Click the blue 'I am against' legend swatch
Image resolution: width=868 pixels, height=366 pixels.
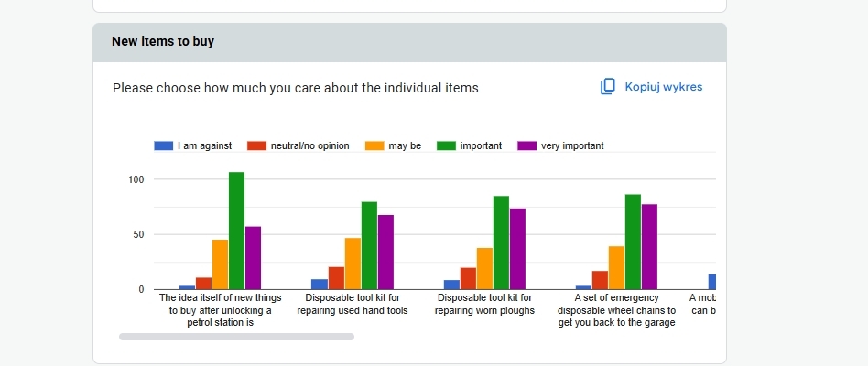click(x=164, y=145)
